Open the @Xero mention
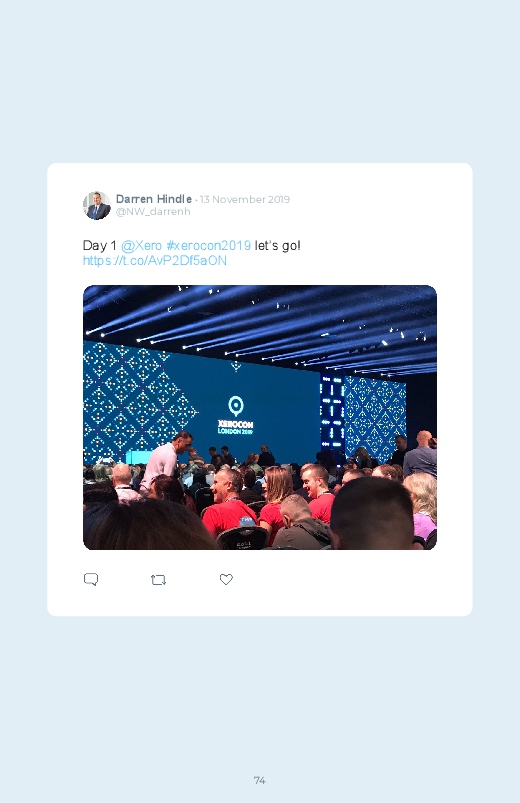 coord(141,245)
